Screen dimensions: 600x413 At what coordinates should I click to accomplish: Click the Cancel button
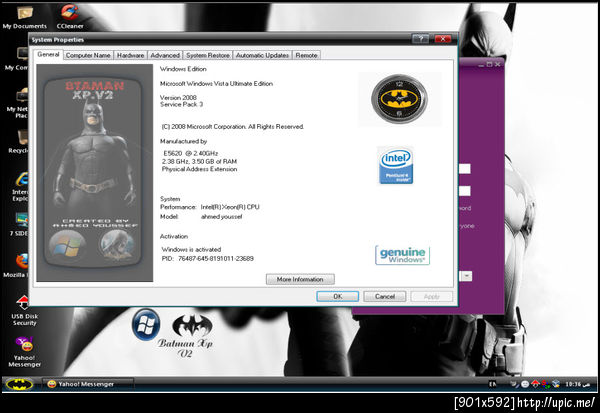(x=385, y=296)
